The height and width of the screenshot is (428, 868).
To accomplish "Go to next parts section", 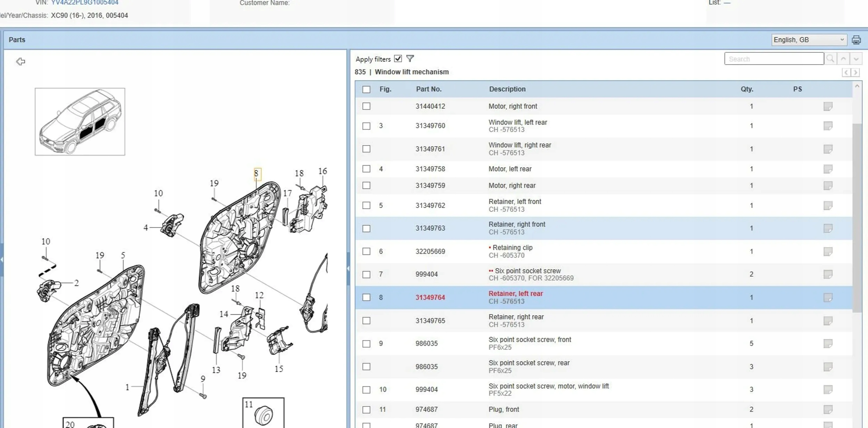I will (856, 72).
